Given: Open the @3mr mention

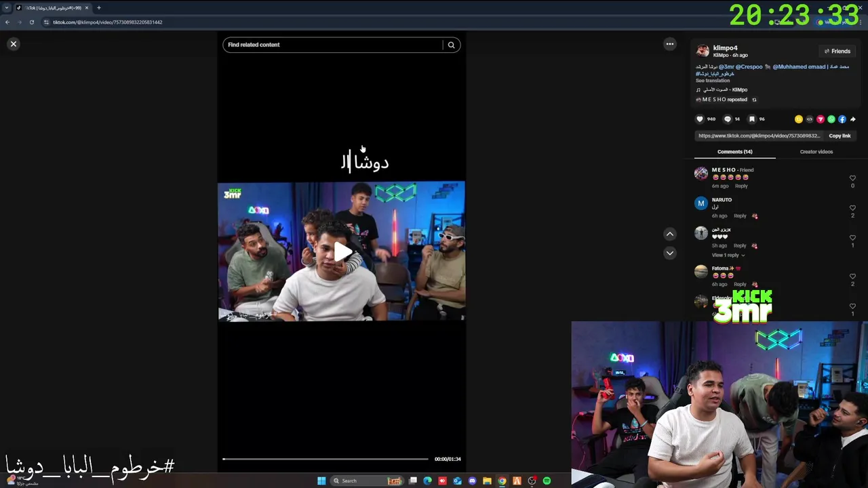Looking at the screenshot, I should tap(726, 66).
